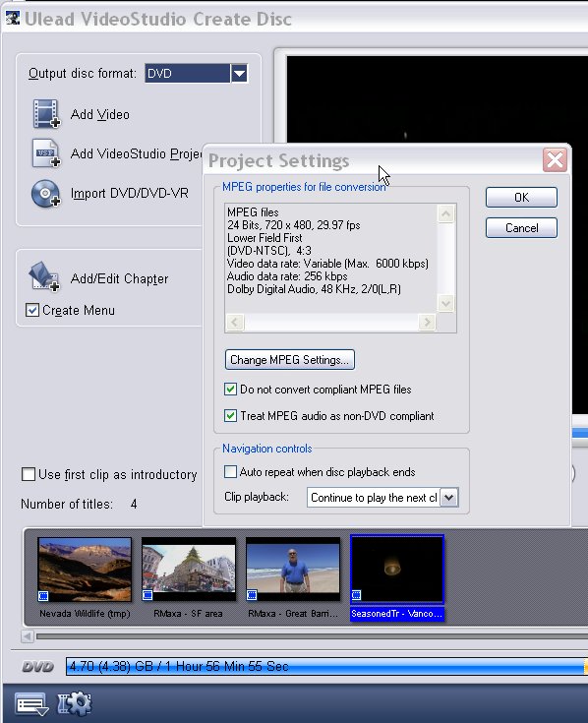Enable Auto repeat when disc playback ends

230,472
